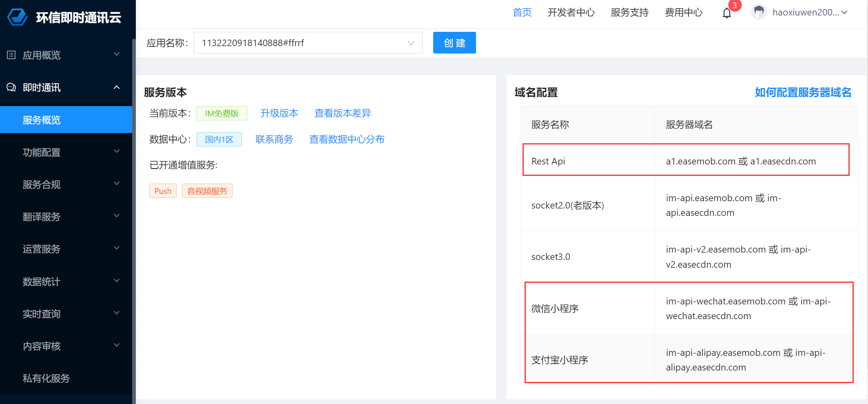This screenshot has height=404, width=868.
Task: Expand the 应用概览 menu chevron
Action: [117, 54]
